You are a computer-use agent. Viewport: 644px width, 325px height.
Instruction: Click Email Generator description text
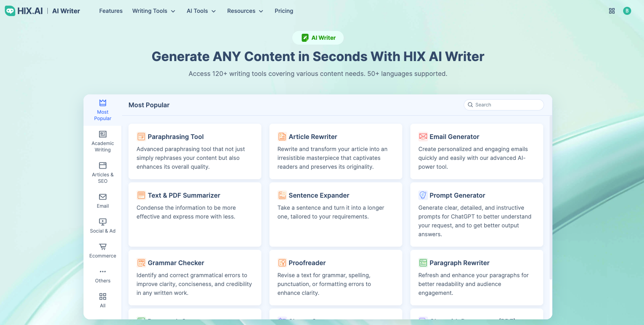473,158
